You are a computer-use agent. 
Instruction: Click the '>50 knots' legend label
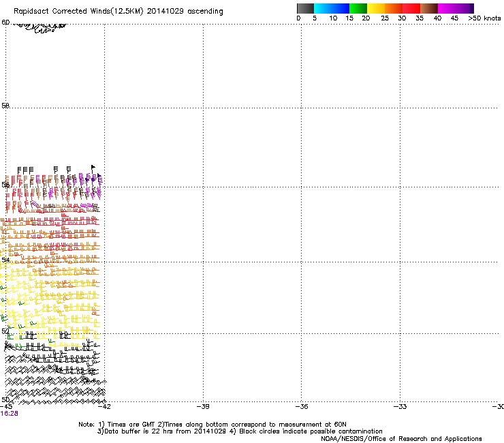484,18
